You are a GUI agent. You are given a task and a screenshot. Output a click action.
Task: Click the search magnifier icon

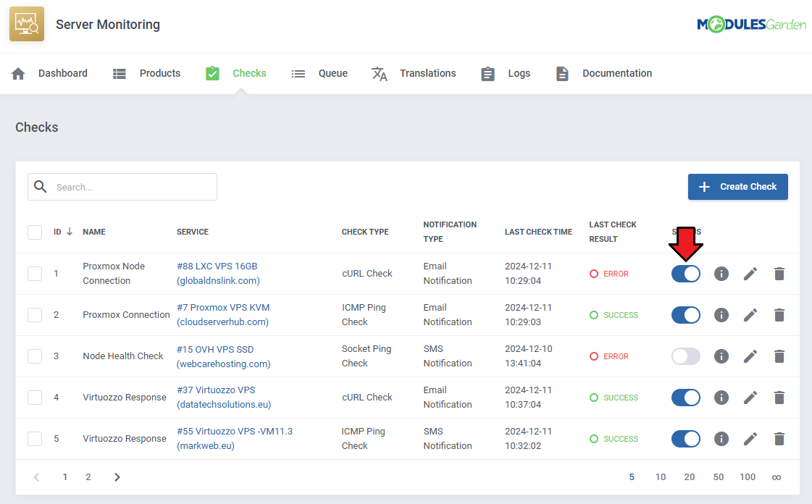pyautogui.click(x=41, y=186)
